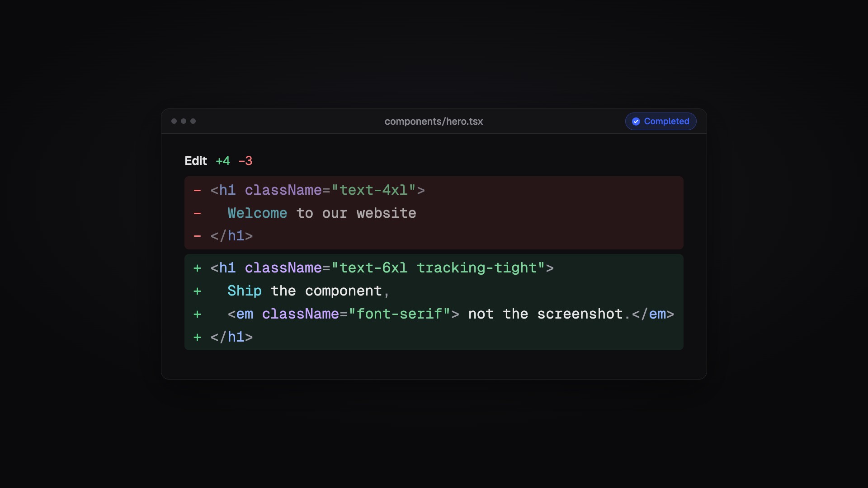Click the Completed status badge

tap(660, 121)
